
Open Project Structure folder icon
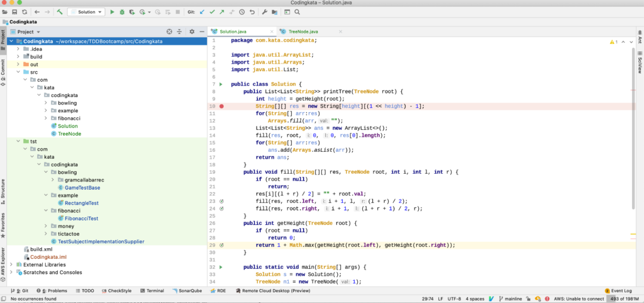click(x=274, y=13)
